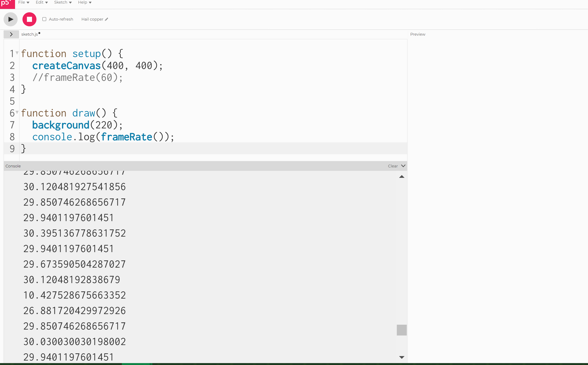Open the Sketch menu

click(61, 2)
